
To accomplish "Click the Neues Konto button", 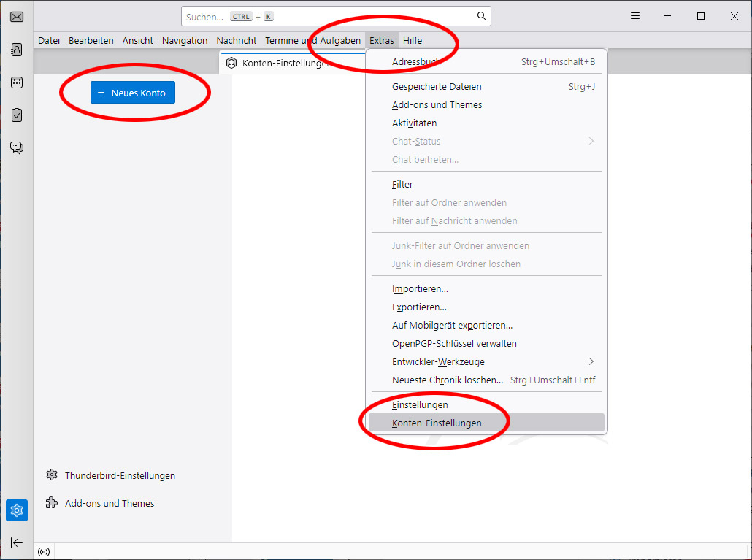I will tap(133, 93).
